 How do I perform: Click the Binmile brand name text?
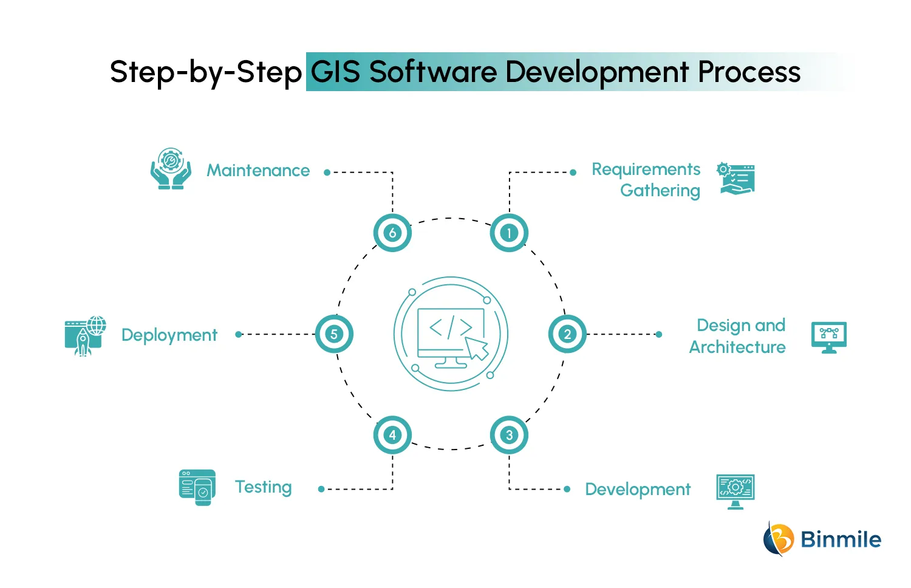point(841,539)
